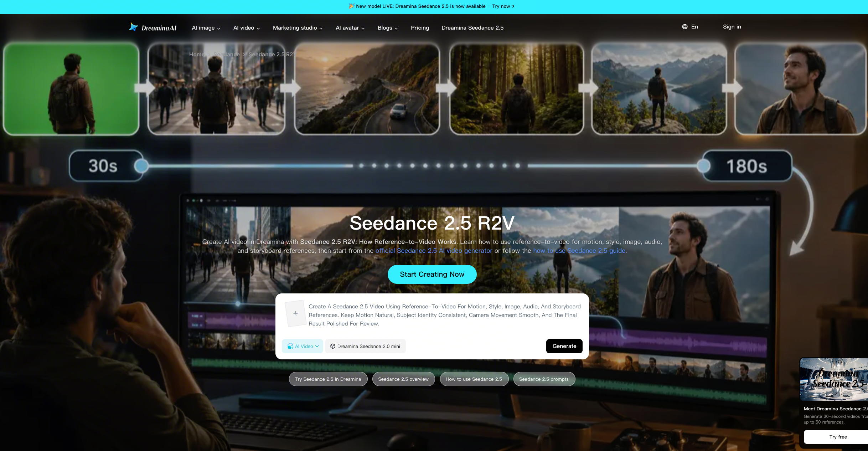Click the Home breadcrumb
The height and width of the screenshot is (451, 868).
point(197,54)
